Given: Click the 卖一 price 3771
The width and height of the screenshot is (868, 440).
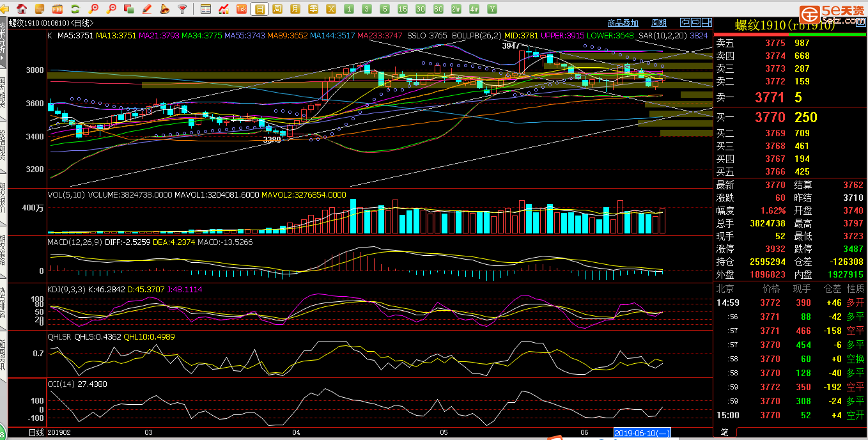Looking at the screenshot, I should (770, 97).
